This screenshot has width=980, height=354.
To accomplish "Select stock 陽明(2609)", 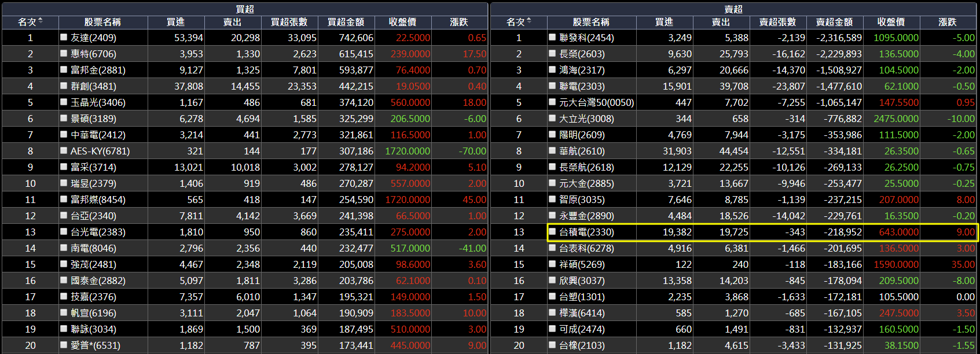I will pyautogui.click(x=582, y=135).
